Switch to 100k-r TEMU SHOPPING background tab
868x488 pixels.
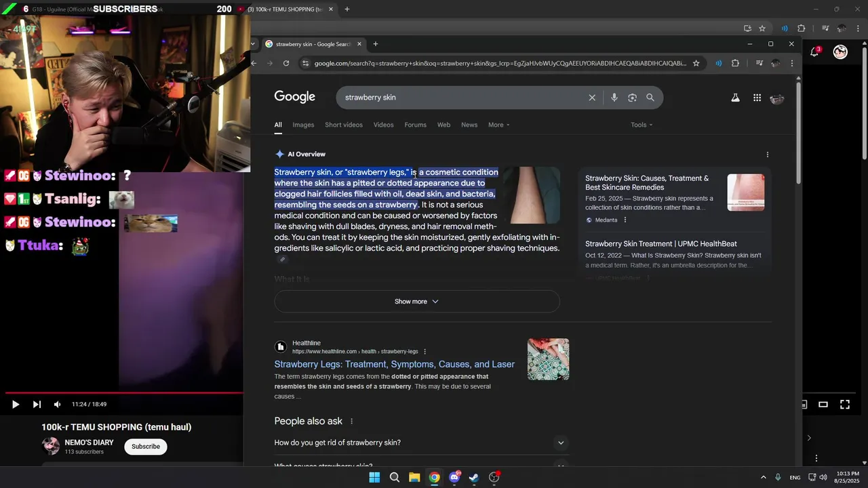285,9
